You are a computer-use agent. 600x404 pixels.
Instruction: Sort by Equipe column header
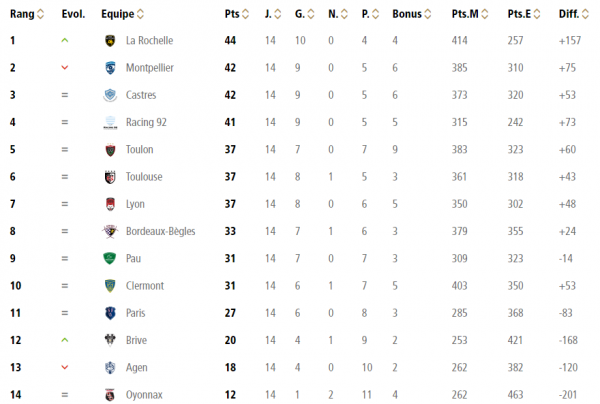(x=117, y=14)
